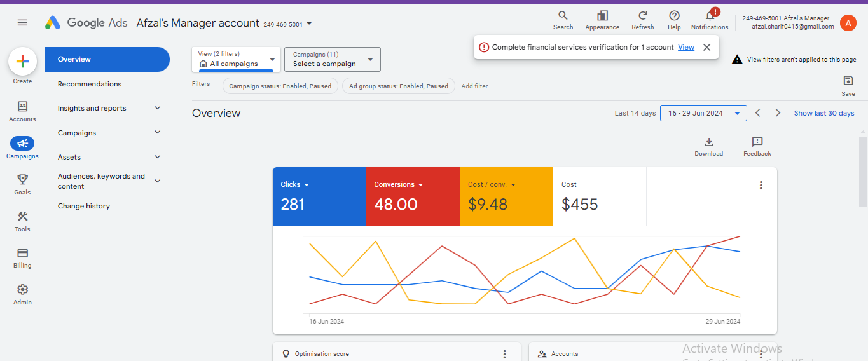Select Recommendations in the navigation menu
This screenshot has height=361, width=868.
pos(90,84)
